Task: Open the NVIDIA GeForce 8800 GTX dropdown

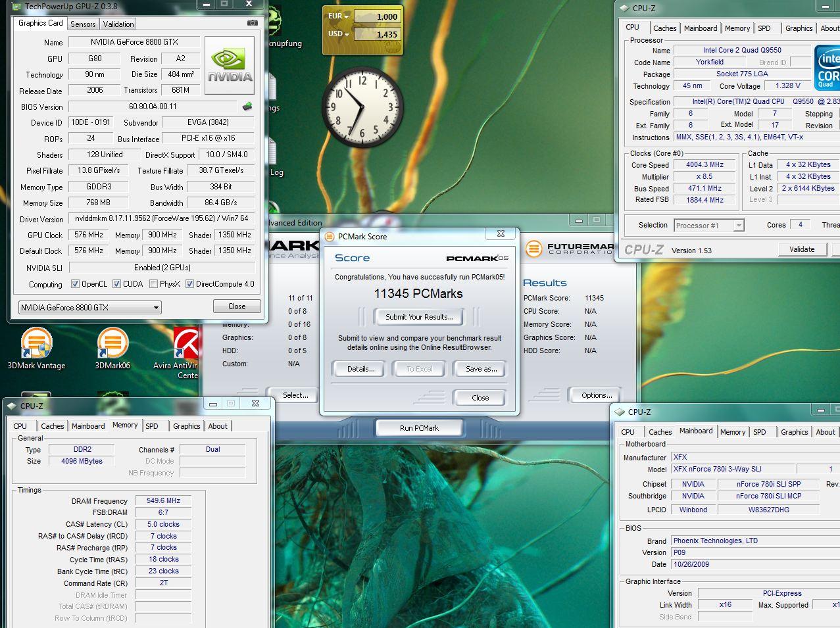Action: click(89, 307)
